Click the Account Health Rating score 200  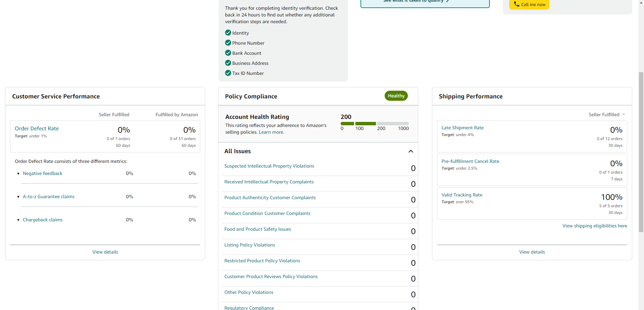[346, 117]
